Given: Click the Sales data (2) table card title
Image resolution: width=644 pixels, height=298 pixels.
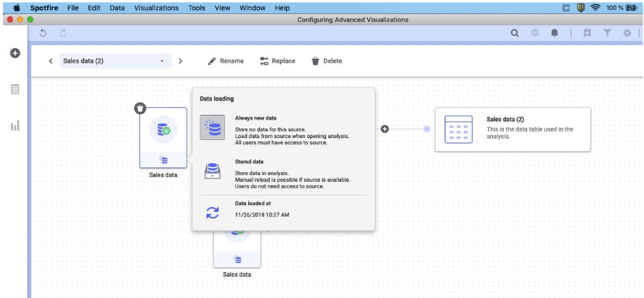Looking at the screenshot, I should point(505,120).
